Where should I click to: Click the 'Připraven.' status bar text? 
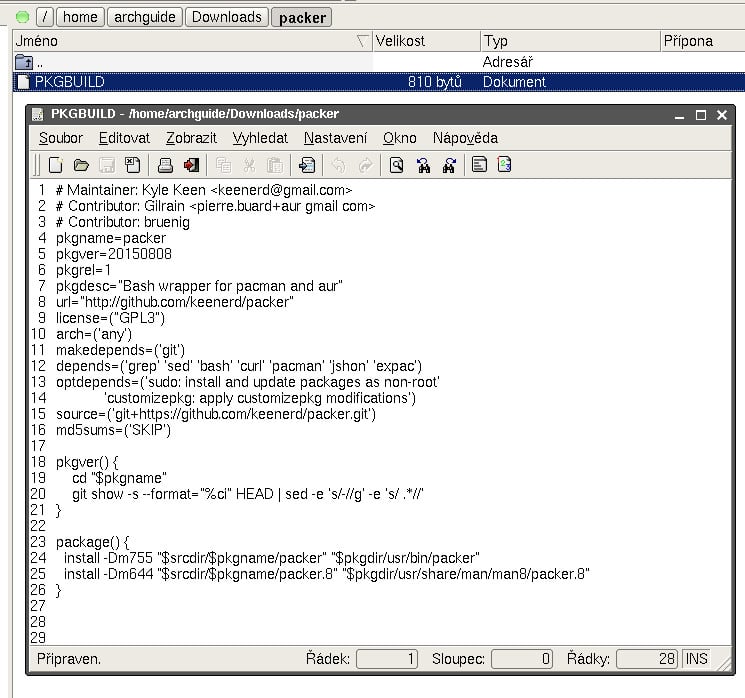pyautogui.click(x=69, y=660)
